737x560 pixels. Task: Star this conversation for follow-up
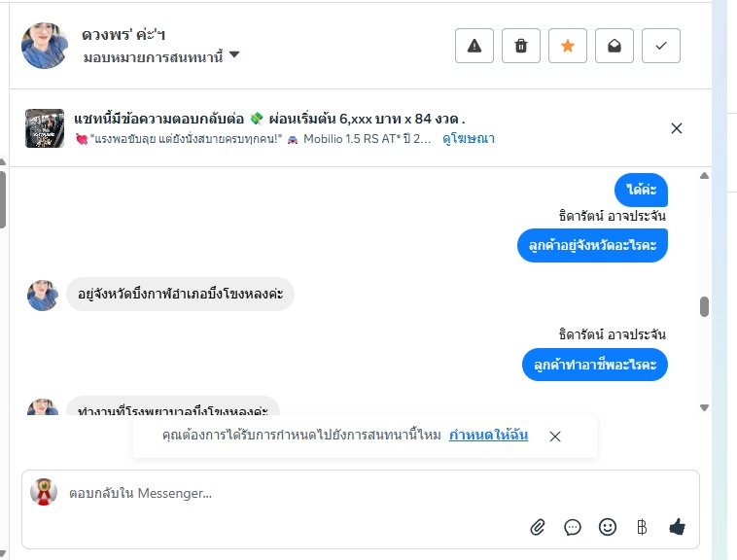568,46
